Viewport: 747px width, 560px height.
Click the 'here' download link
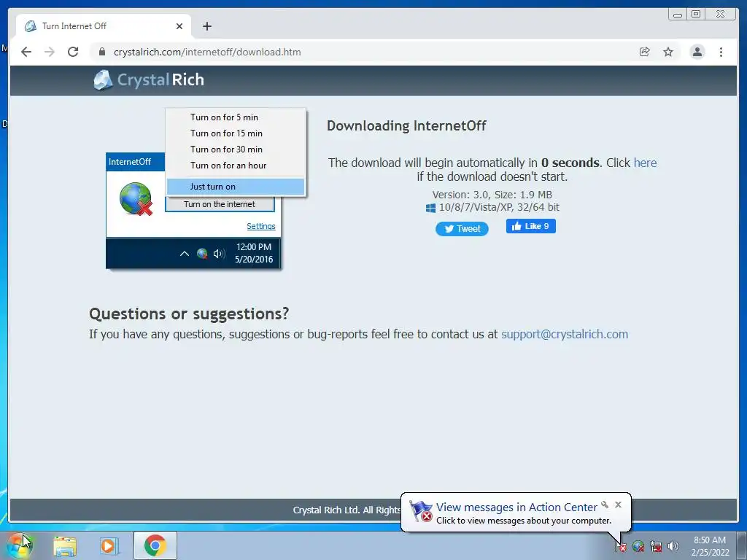pos(645,163)
